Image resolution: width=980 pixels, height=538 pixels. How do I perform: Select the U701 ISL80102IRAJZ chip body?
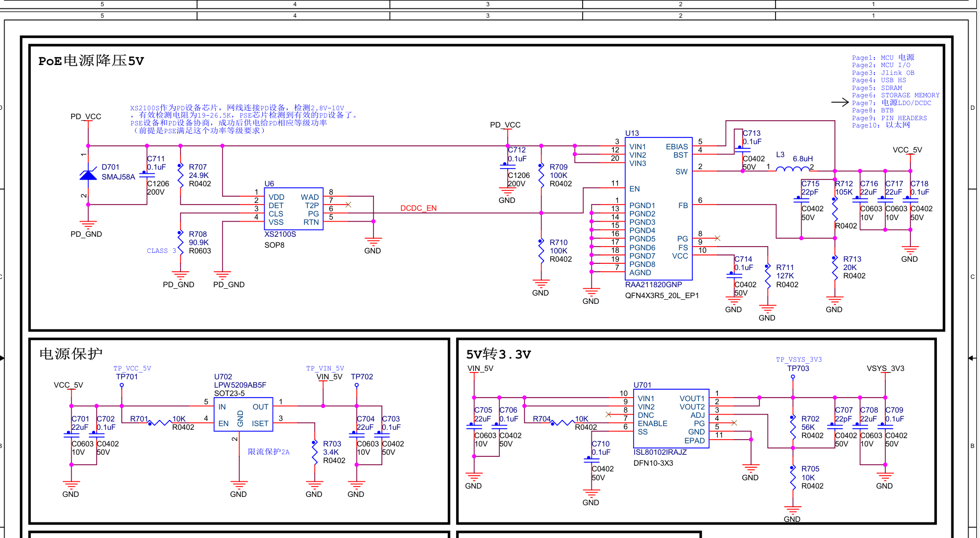coord(671,418)
